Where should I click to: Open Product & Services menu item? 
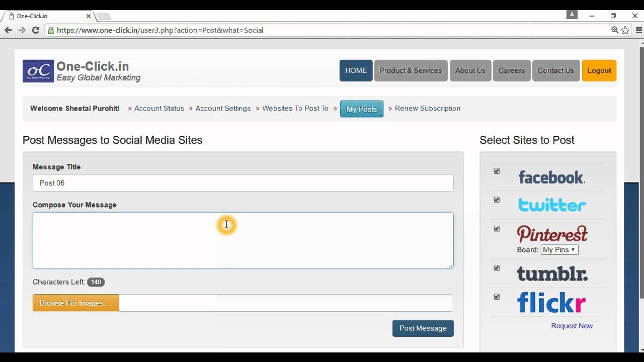[411, 70]
